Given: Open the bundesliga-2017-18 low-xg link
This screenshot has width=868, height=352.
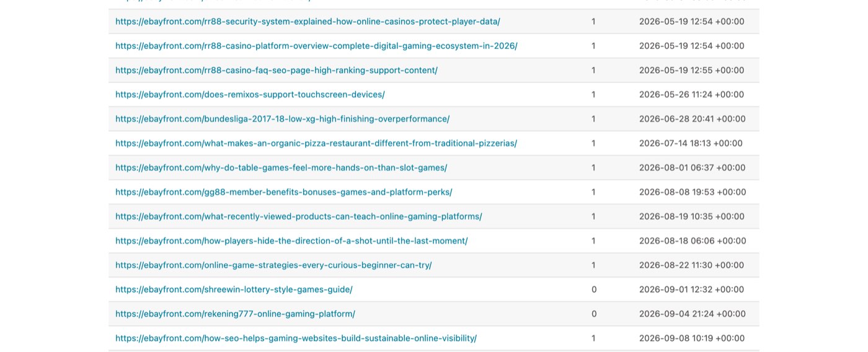Looking at the screenshot, I should click(283, 119).
